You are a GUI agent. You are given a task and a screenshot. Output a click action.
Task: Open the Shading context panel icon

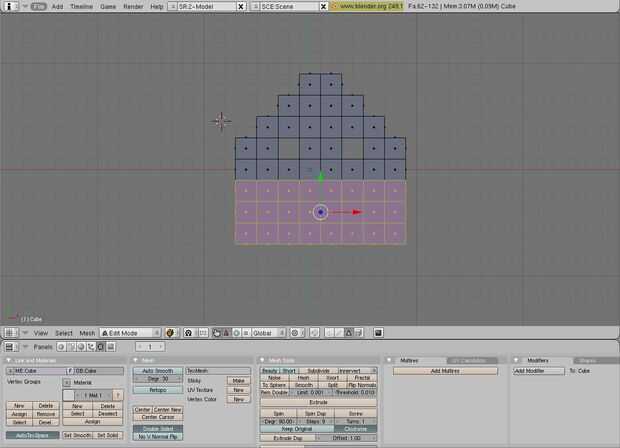81,347
